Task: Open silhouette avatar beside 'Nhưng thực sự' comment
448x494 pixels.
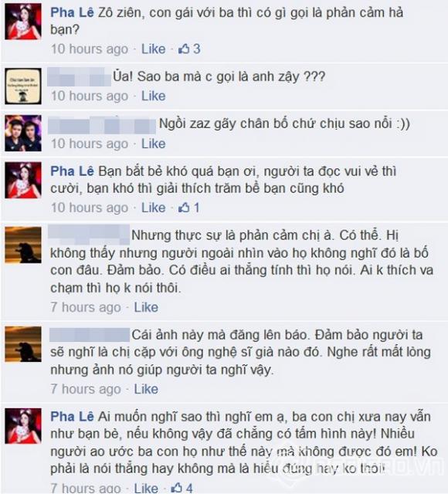Action: pyautogui.click(x=23, y=245)
